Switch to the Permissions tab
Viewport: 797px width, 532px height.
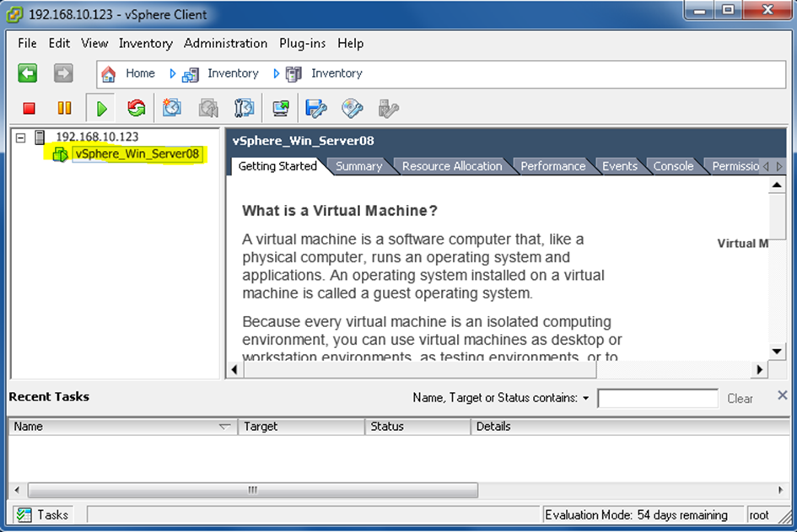point(735,167)
